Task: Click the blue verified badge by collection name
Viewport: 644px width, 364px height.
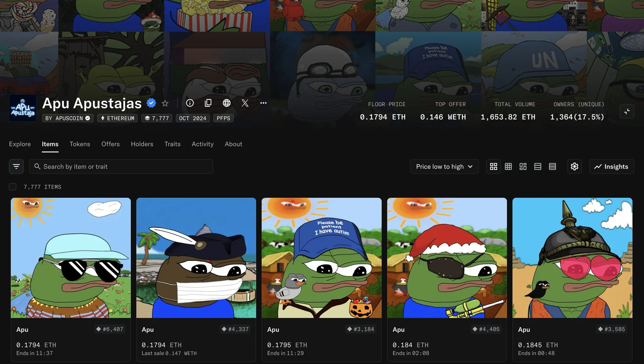Action: click(x=151, y=103)
